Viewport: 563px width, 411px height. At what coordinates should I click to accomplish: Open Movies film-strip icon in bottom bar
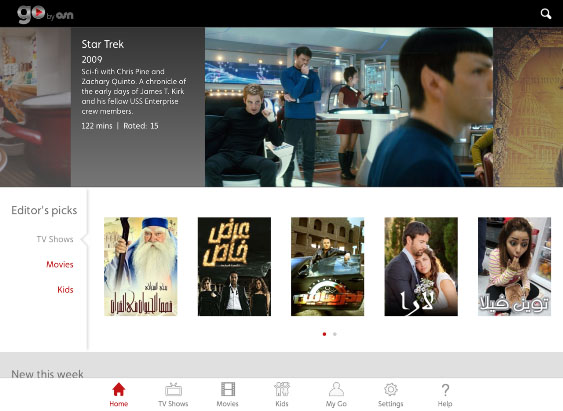228,394
